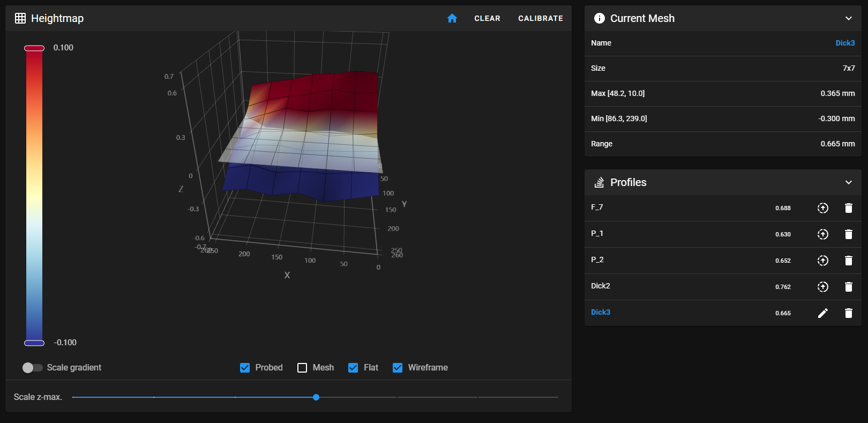Image resolution: width=868 pixels, height=423 pixels.
Task: Open the Dick3 mesh name link
Action: coord(845,43)
